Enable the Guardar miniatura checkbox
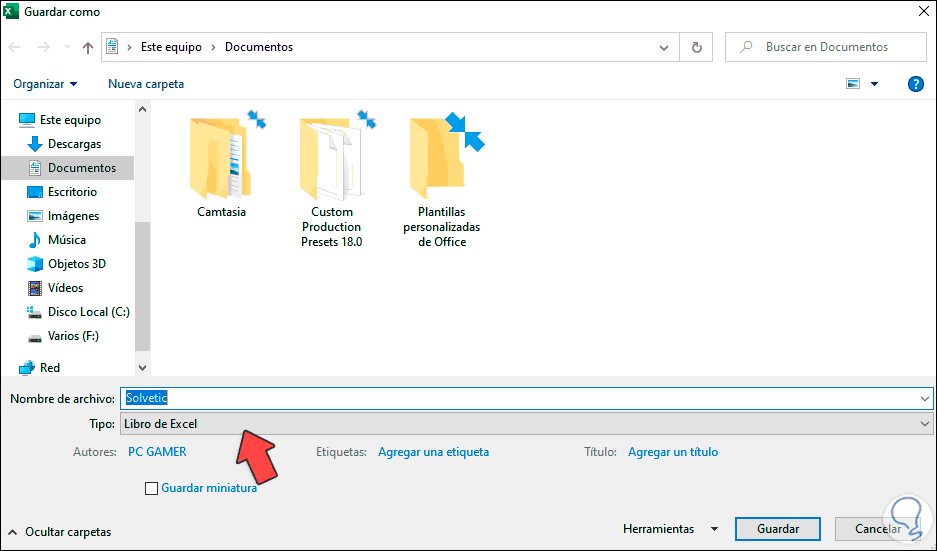The image size is (937, 551). 151,488
